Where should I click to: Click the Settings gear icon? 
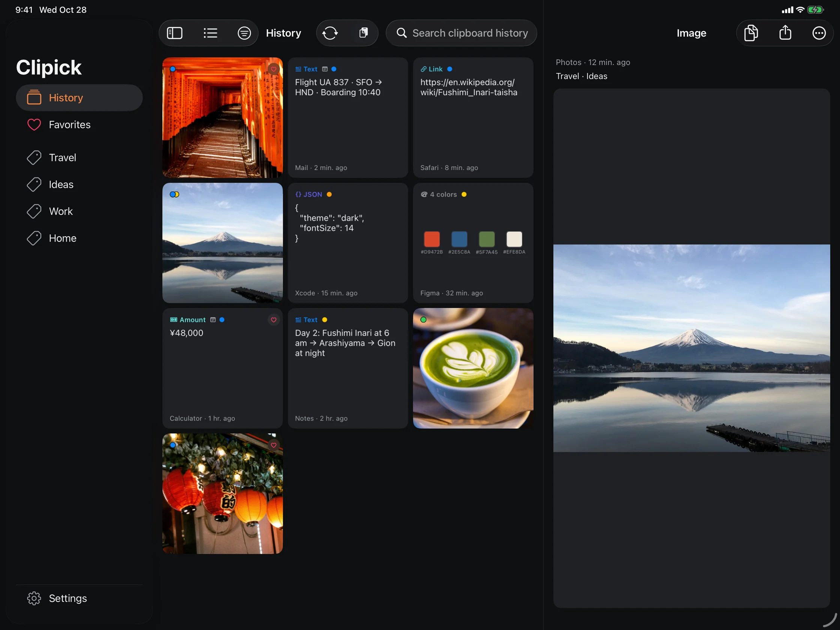point(34,598)
